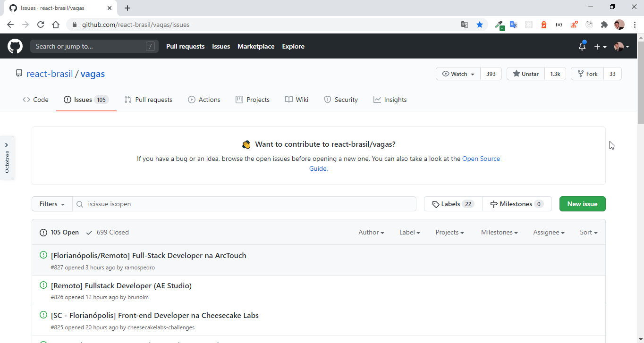
Task: Click the curly braces extension icon
Action: point(559,25)
